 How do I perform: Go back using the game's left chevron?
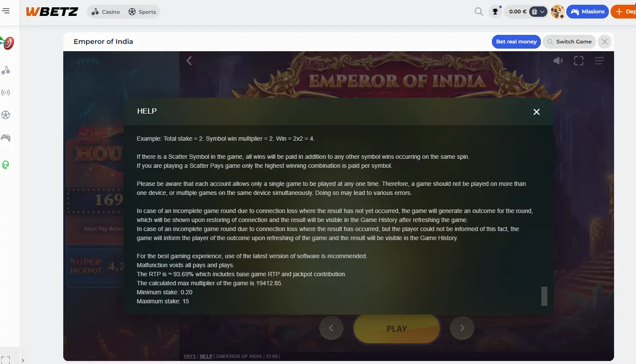click(x=189, y=61)
